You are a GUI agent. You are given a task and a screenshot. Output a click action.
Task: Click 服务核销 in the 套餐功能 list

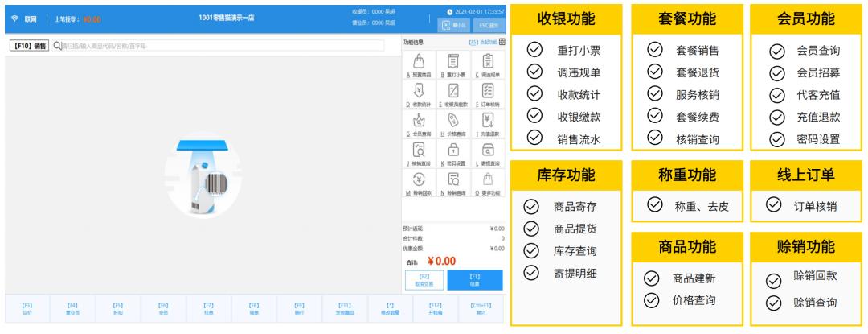[698, 95]
